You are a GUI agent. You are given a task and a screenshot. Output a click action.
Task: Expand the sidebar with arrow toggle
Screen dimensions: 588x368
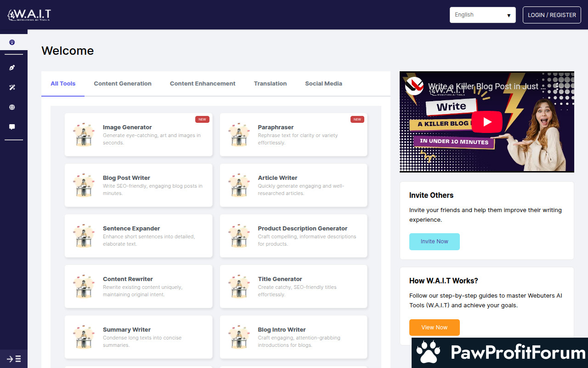[x=14, y=359]
